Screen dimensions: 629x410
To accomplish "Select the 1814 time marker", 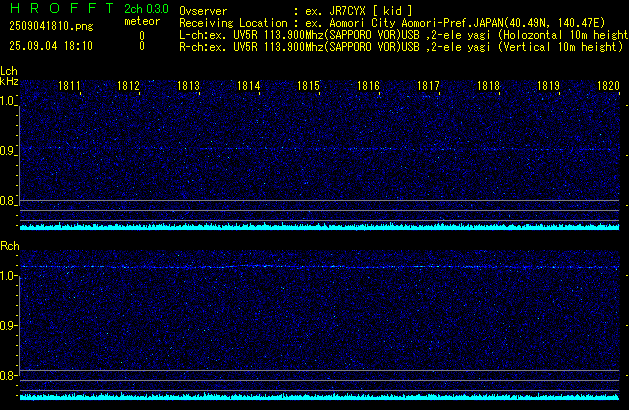I will pyautogui.click(x=248, y=86).
